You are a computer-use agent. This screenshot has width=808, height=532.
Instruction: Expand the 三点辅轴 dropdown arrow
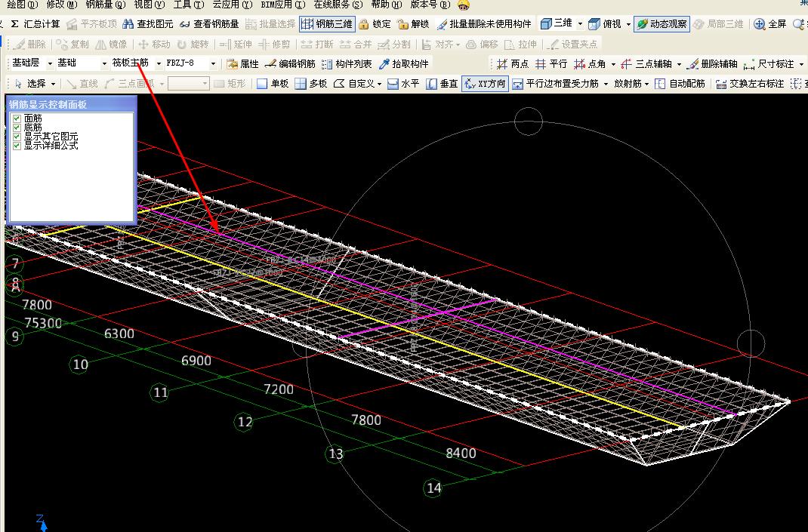click(679, 64)
